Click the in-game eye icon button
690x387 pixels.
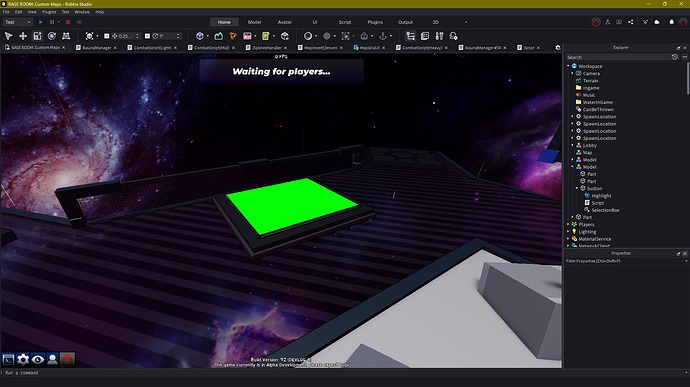pos(38,360)
